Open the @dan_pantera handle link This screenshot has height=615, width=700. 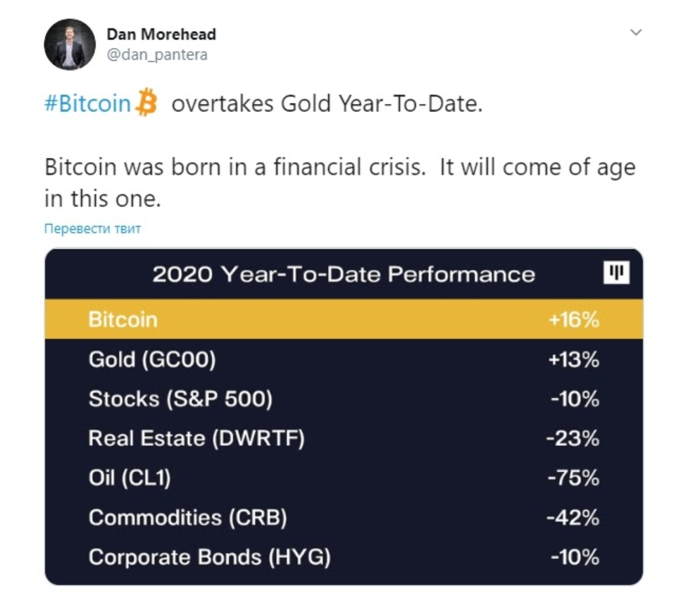click(x=157, y=54)
